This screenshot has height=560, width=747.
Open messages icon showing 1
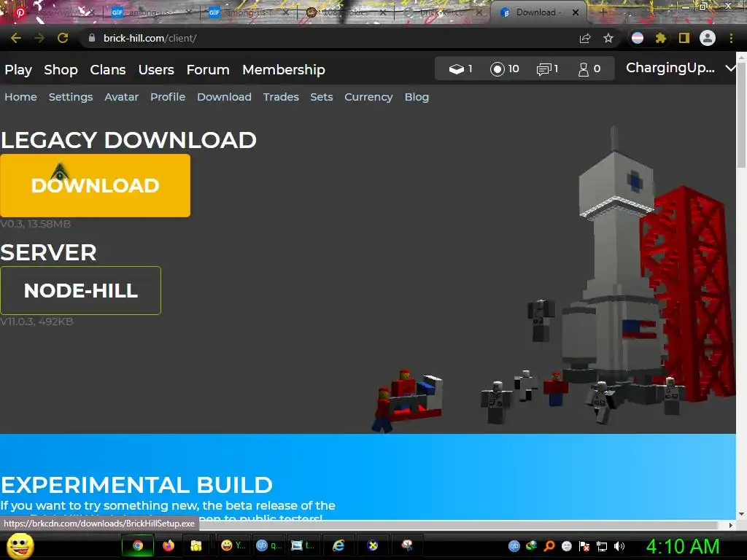coord(547,69)
